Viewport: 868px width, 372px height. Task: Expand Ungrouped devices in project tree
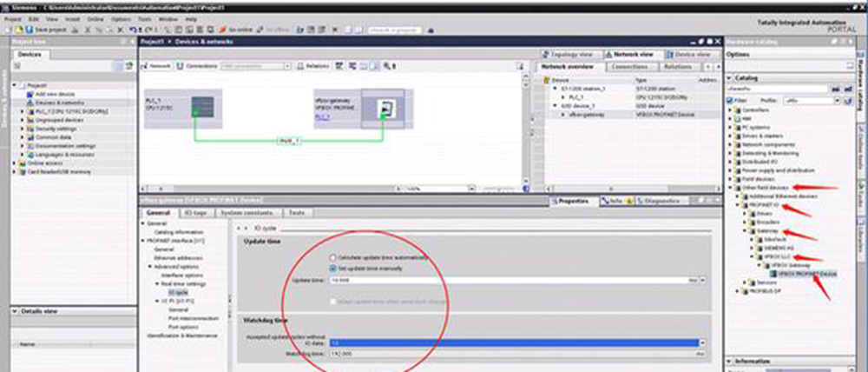point(23,120)
